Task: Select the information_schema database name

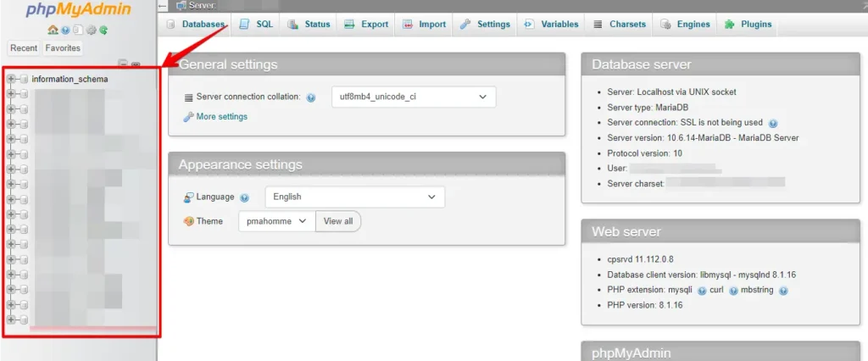Action: (x=70, y=79)
